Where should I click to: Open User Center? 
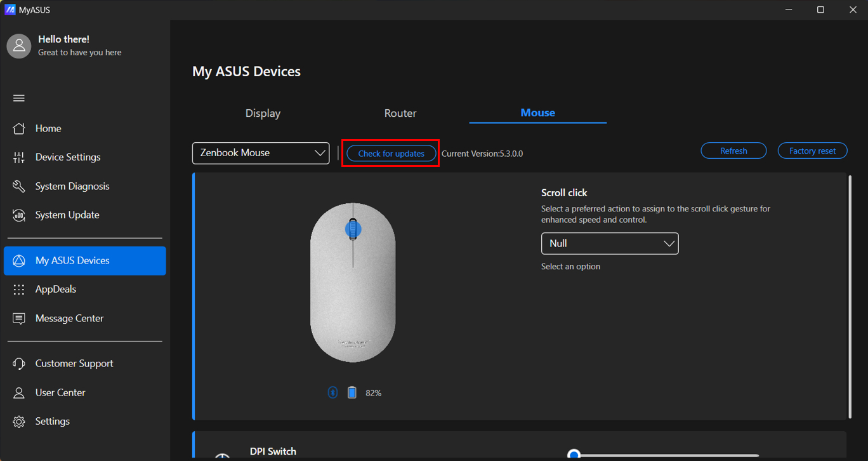click(85, 392)
